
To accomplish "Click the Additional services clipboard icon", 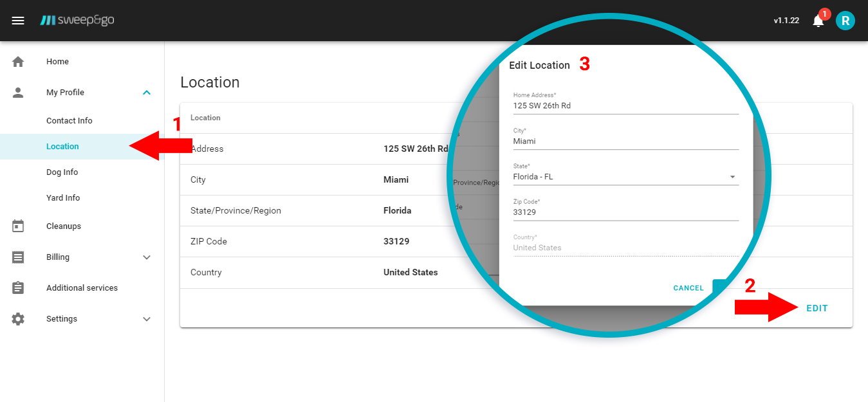I will pos(18,288).
